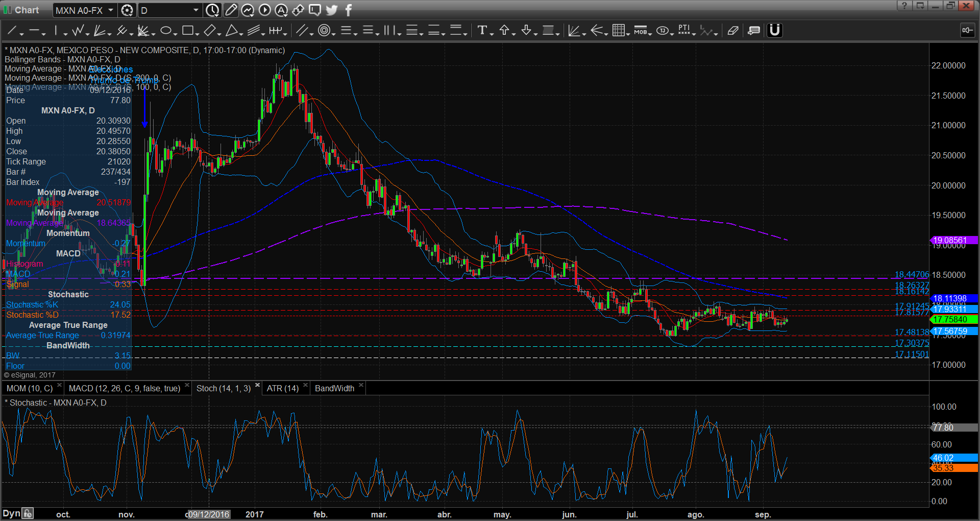Click the 09/12/2016 cursor date label
The height and width of the screenshot is (521, 980).
(209, 514)
